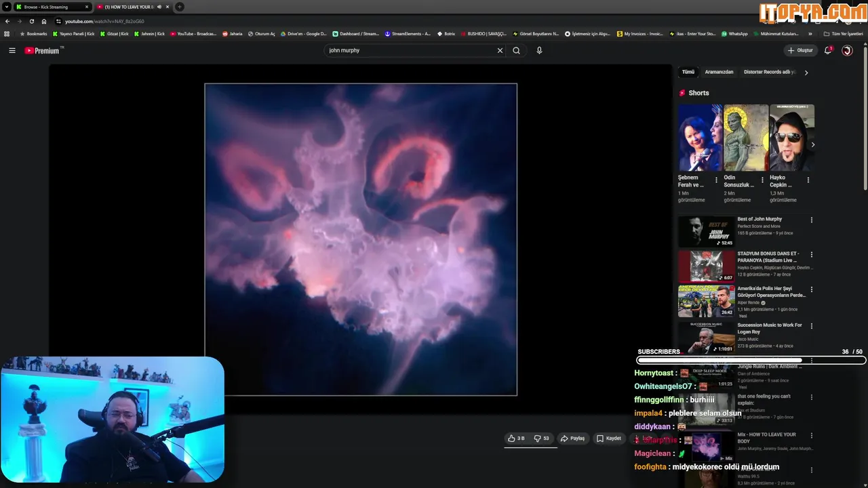
Task: Open options for Succession Music video
Action: coord(811,326)
